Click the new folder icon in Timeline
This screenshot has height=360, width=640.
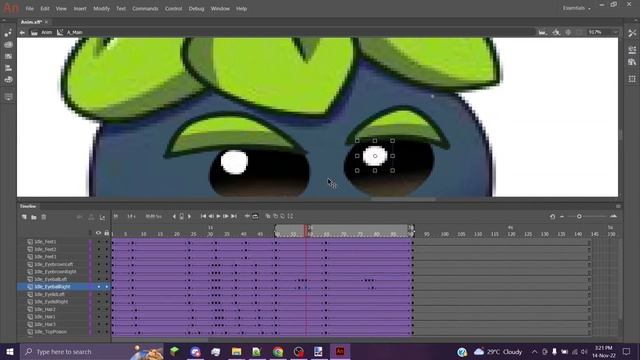(x=34, y=217)
